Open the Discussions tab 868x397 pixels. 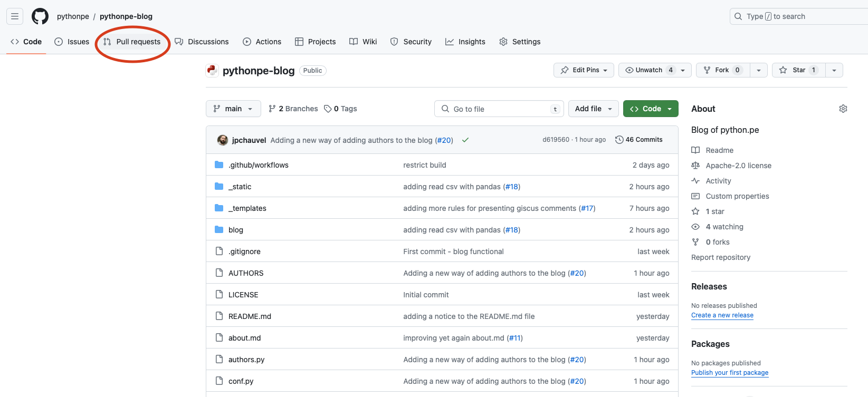tap(202, 42)
